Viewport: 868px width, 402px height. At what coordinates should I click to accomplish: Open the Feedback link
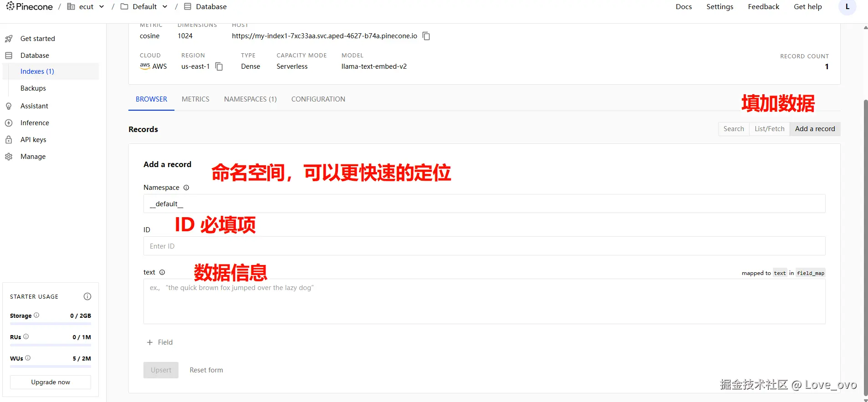coord(763,6)
